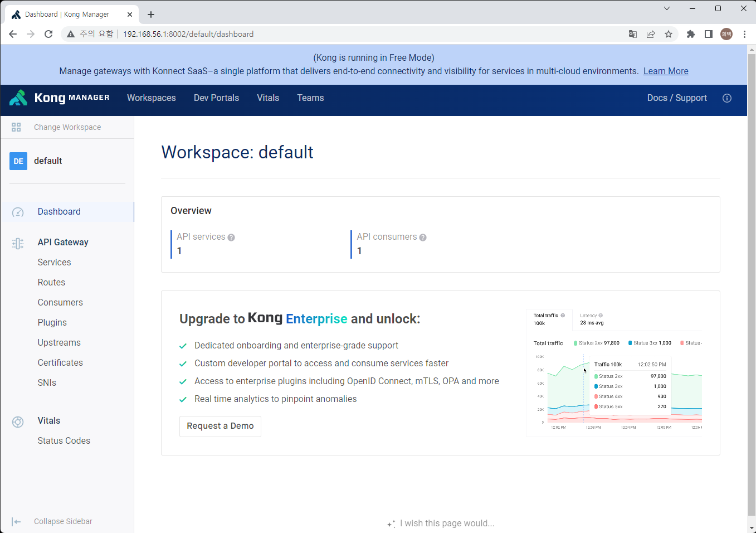Select the default workspace name
Viewport: 756px width, 533px height.
click(48, 161)
